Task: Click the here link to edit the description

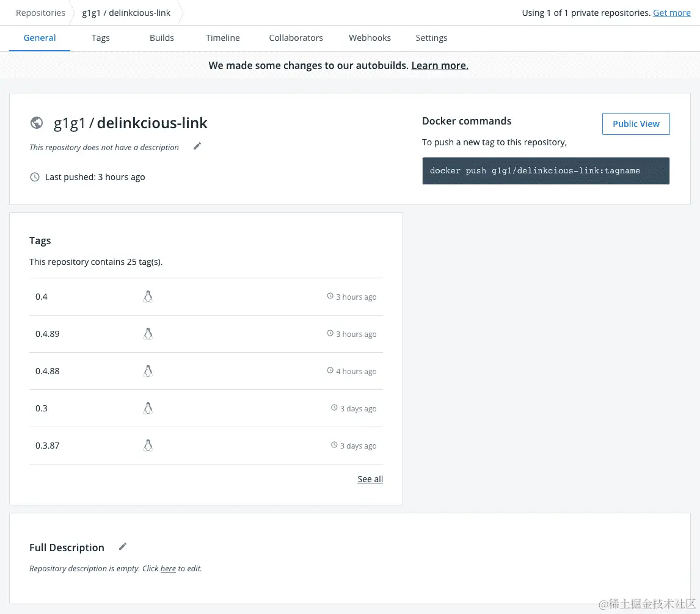Action: pos(168,568)
